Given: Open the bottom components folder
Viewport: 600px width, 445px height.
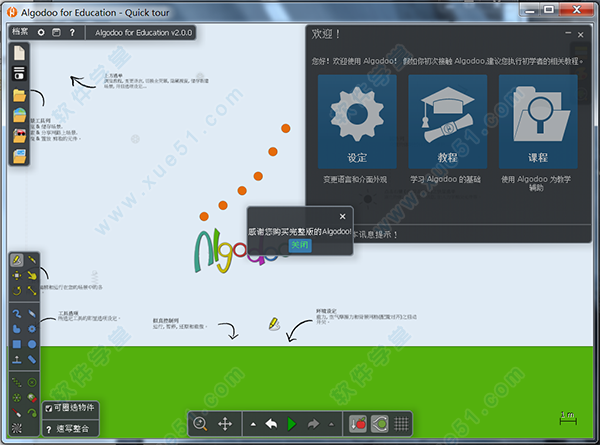Looking at the screenshot, I should (19, 156).
